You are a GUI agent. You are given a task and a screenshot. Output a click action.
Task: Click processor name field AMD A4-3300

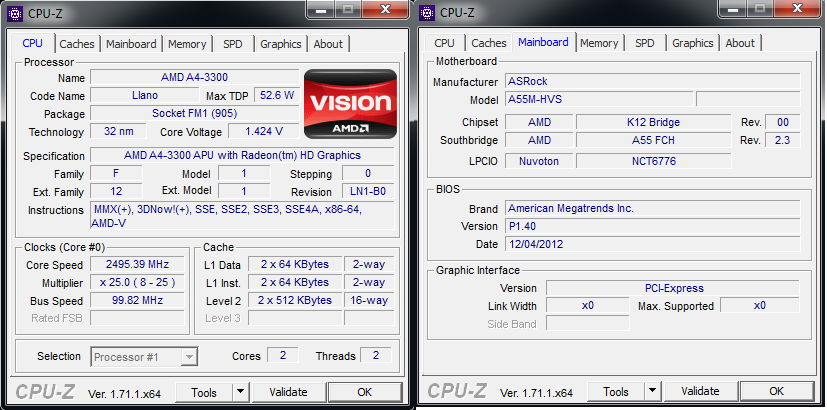[195, 78]
